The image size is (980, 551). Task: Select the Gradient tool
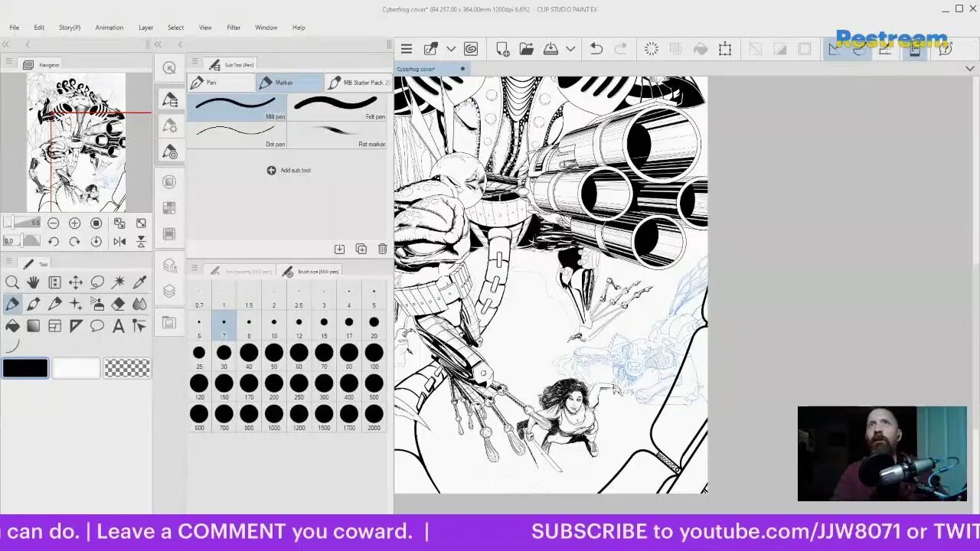33,326
